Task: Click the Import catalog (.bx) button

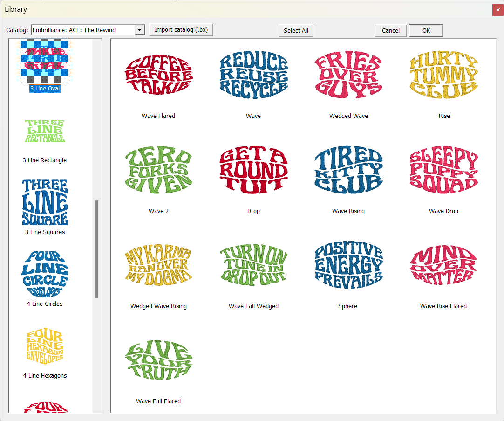Action: 181,29
